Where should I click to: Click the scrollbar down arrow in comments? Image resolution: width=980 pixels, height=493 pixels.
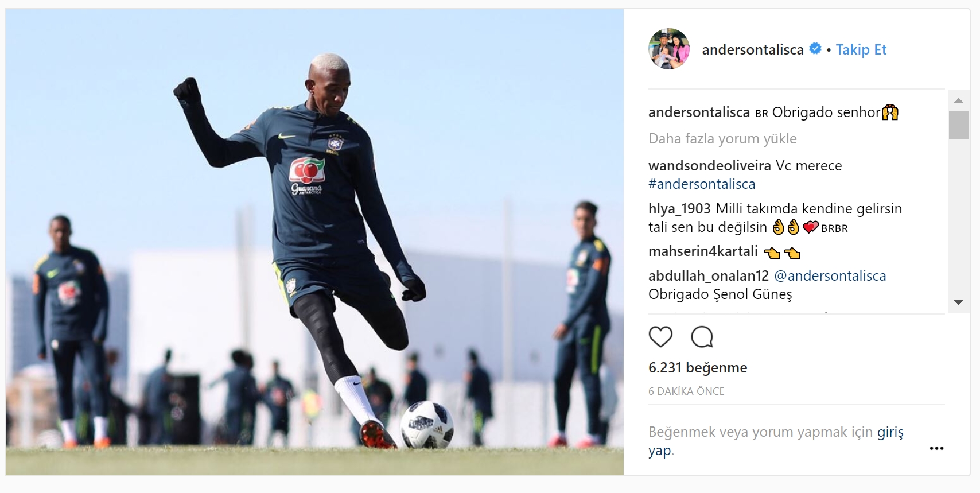pyautogui.click(x=958, y=302)
